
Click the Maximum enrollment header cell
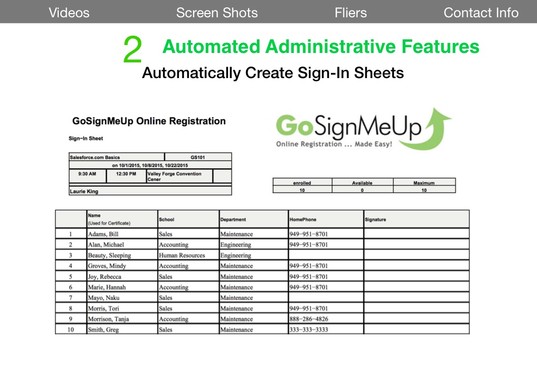pyautogui.click(x=424, y=183)
